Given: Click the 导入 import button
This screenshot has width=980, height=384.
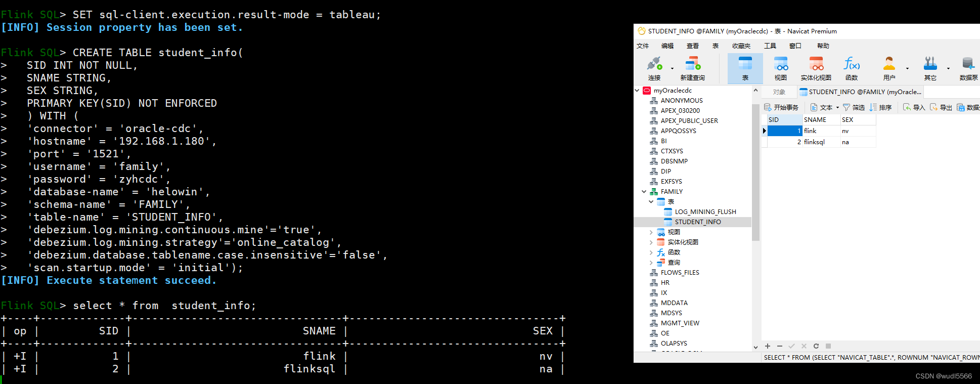Looking at the screenshot, I should 914,107.
